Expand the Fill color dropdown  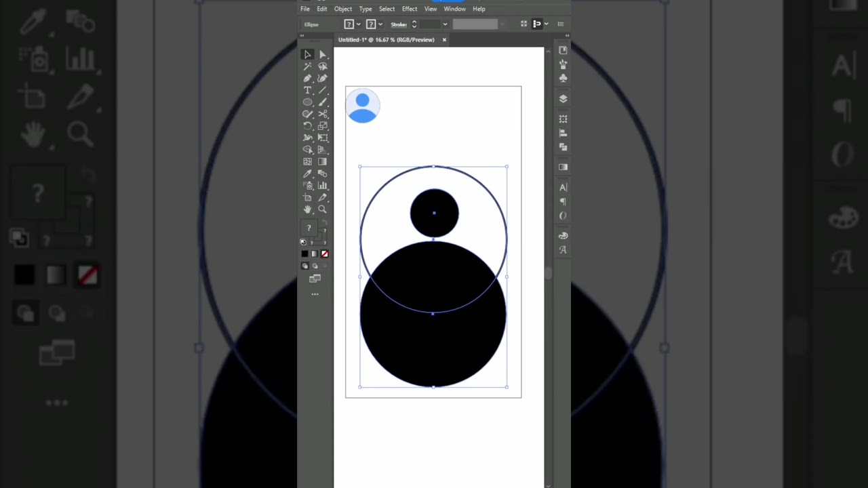(359, 24)
